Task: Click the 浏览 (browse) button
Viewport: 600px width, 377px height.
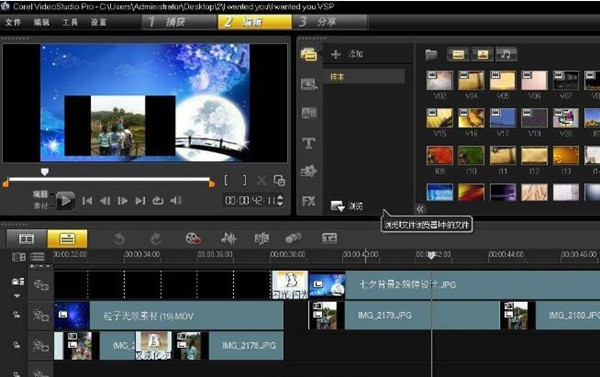Action: point(347,206)
